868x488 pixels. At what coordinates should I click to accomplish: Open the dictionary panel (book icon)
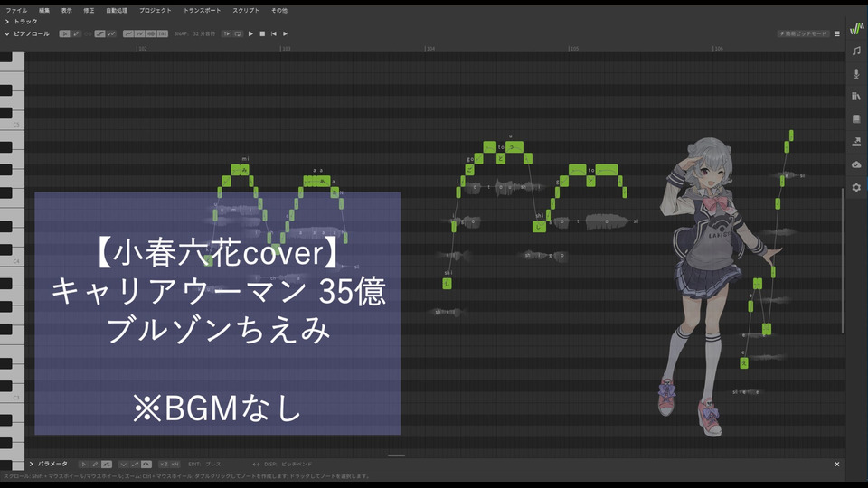(x=856, y=119)
